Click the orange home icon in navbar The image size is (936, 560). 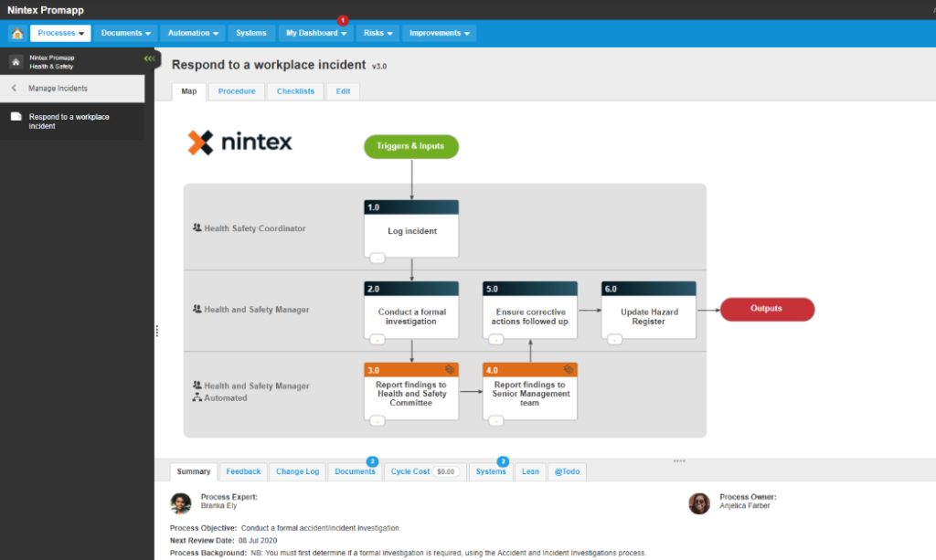coord(16,34)
